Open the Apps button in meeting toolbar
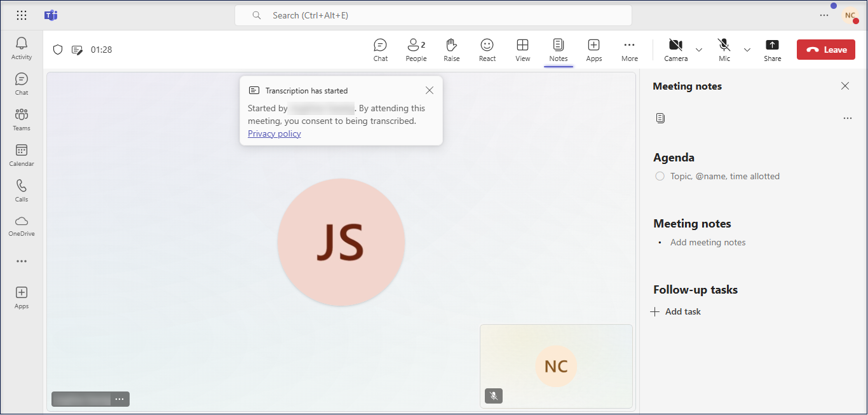Viewport: 868px width, 415px height. tap(593, 50)
